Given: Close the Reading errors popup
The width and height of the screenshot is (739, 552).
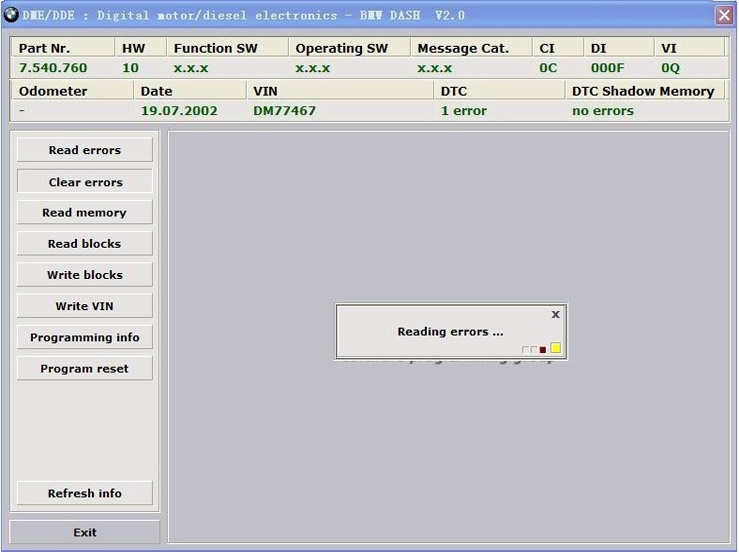Looking at the screenshot, I should (555, 314).
